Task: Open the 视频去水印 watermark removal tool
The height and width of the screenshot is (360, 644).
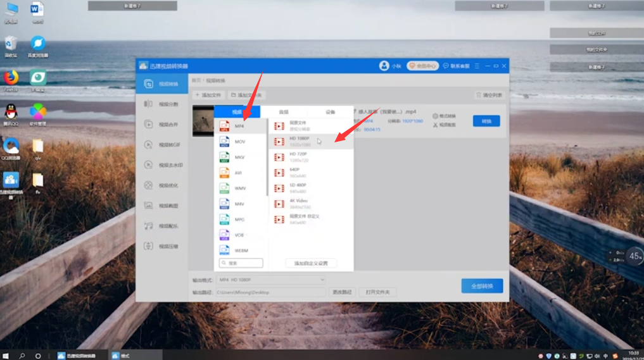Action: pos(162,165)
